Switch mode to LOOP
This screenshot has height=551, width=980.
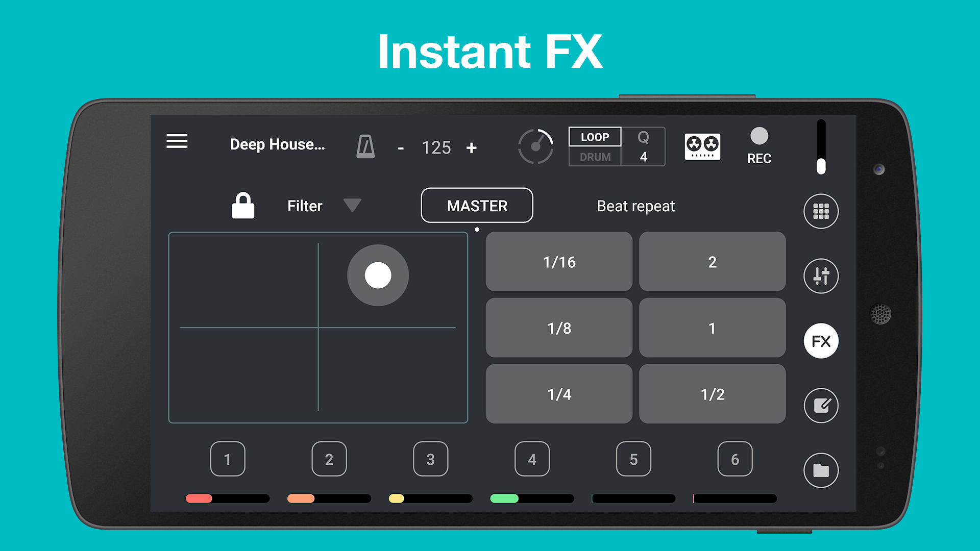click(595, 137)
